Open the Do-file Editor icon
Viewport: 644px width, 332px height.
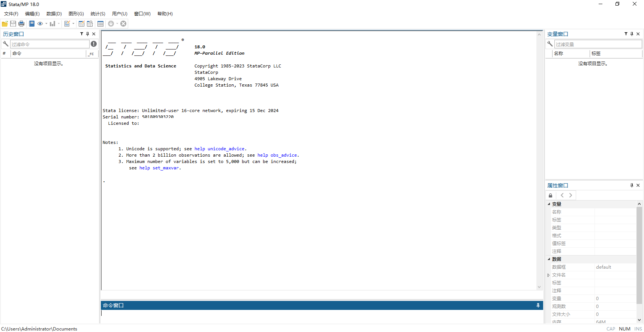(x=67, y=24)
